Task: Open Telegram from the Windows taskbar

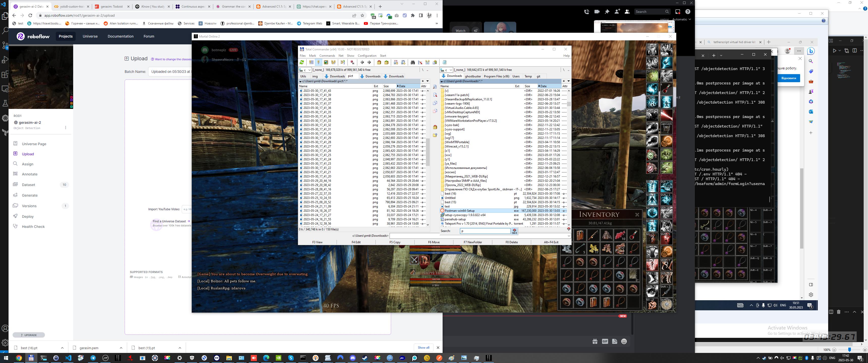Action: [x=93, y=358]
